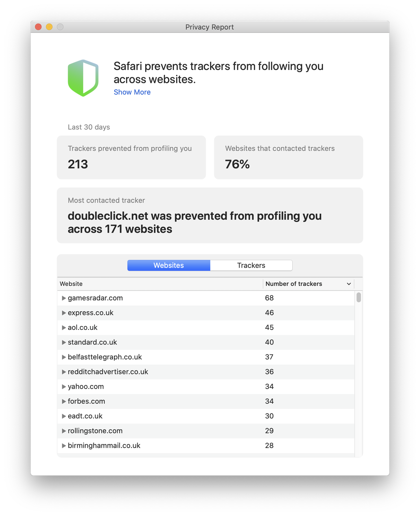The image size is (420, 516).
Task: Minimize the Privacy Report window
Action: coord(49,27)
